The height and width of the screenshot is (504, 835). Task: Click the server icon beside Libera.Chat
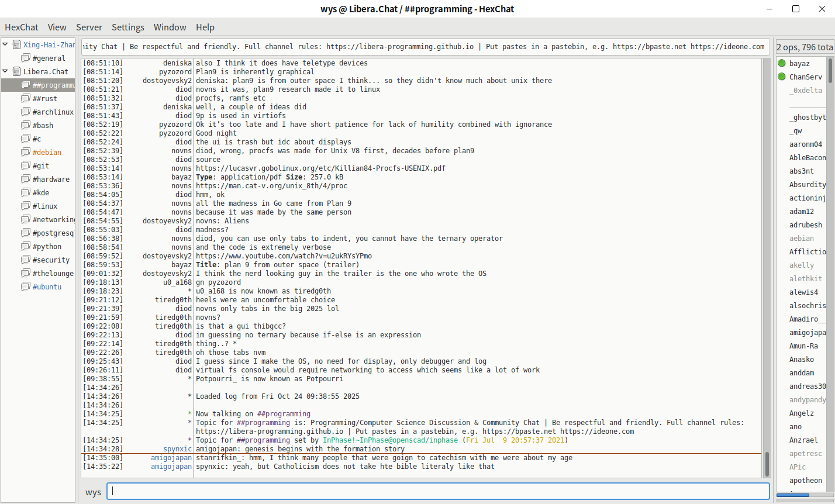click(x=17, y=71)
